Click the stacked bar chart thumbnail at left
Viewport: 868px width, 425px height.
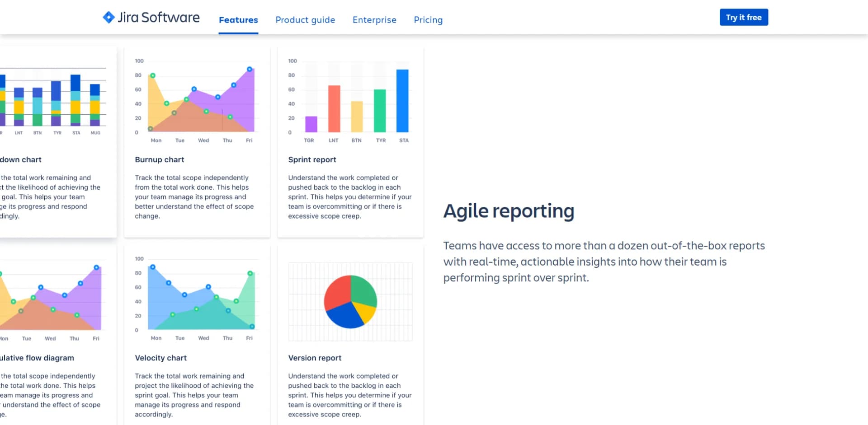pyautogui.click(x=54, y=100)
